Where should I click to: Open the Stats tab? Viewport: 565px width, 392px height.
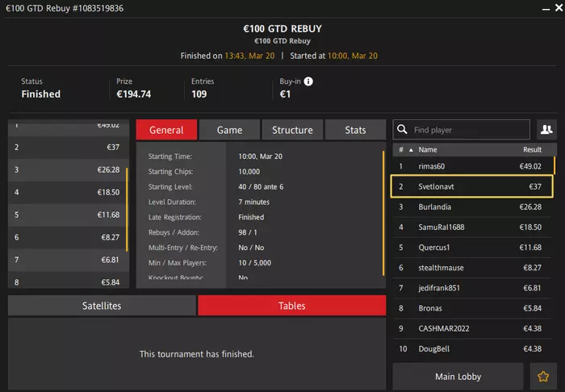pos(355,130)
